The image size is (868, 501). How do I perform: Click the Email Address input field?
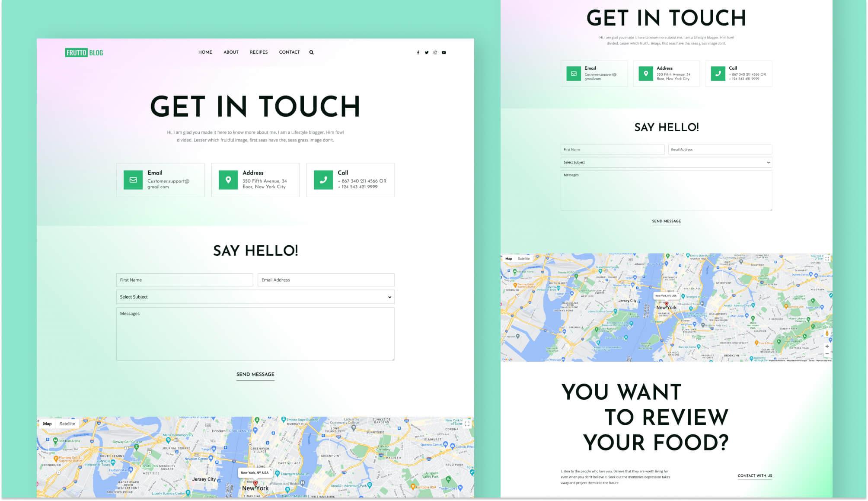(326, 279)
